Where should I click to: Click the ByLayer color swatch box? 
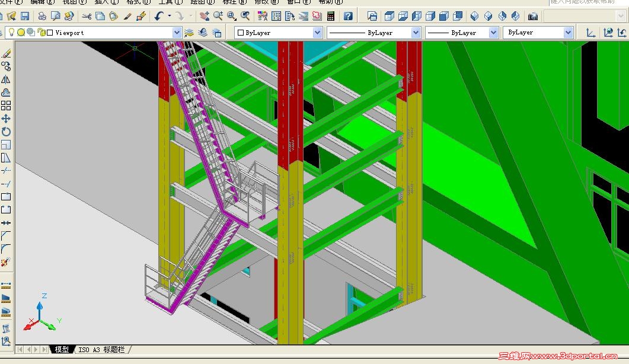tap(241, 33)
